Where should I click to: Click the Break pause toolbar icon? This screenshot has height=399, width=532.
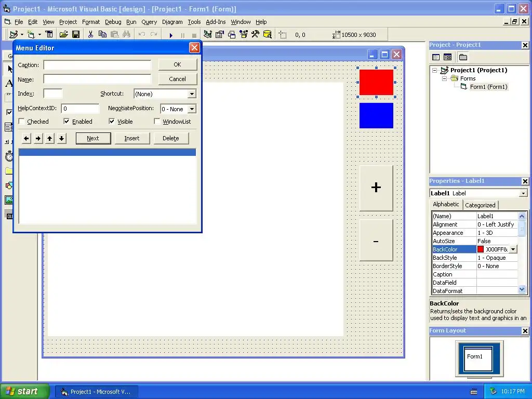(x=182, y=35)
